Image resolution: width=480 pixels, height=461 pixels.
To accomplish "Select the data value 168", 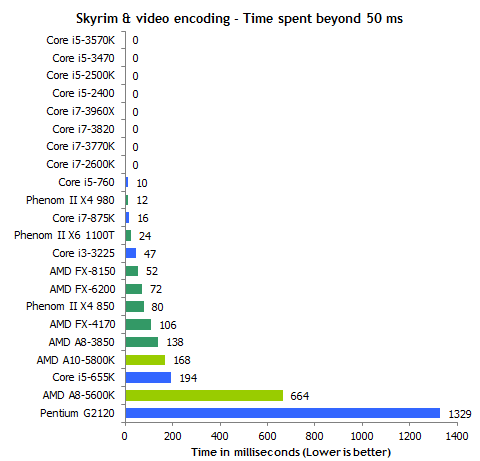I will (x=182, y=360).
